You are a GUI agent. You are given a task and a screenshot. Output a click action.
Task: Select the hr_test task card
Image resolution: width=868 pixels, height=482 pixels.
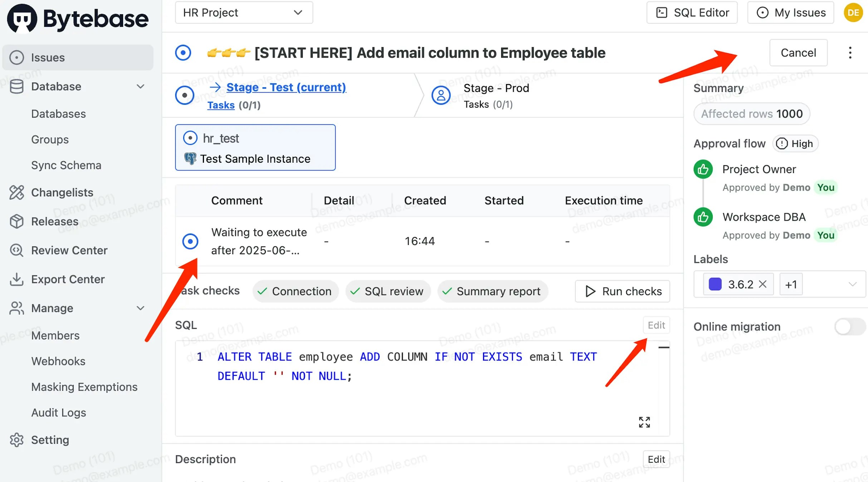255,148
